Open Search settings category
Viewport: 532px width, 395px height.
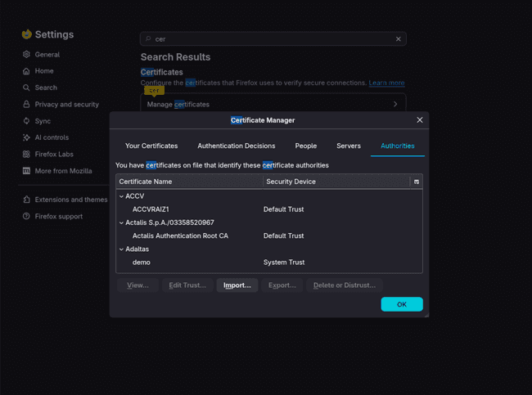point(46,88)
